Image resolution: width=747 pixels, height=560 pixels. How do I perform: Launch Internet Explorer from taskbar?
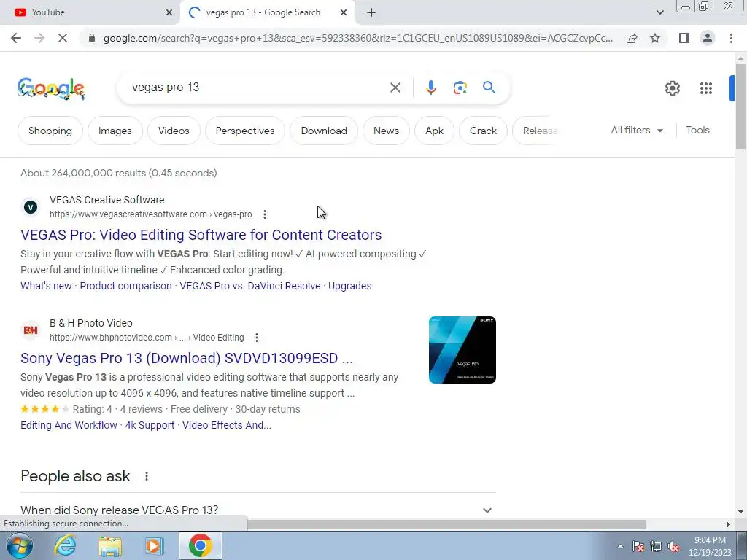pyautogui.click(x=65, y=545)
